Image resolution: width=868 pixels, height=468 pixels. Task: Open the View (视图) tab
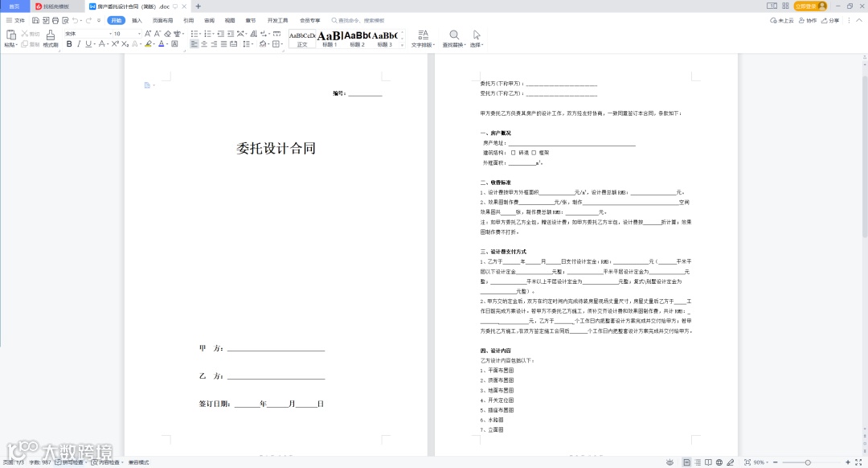click(230, 20)
